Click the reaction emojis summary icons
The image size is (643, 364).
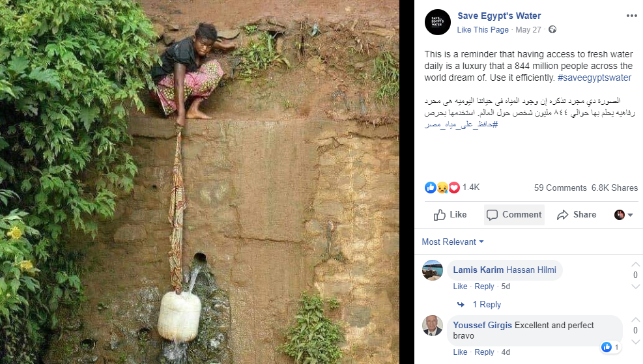[442, 188]
